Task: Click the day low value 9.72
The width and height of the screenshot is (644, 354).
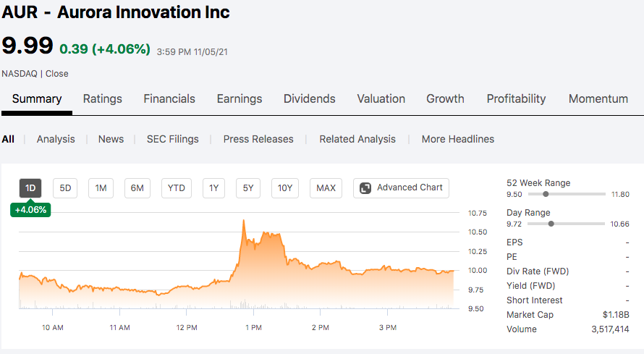Action: point(514,224)
